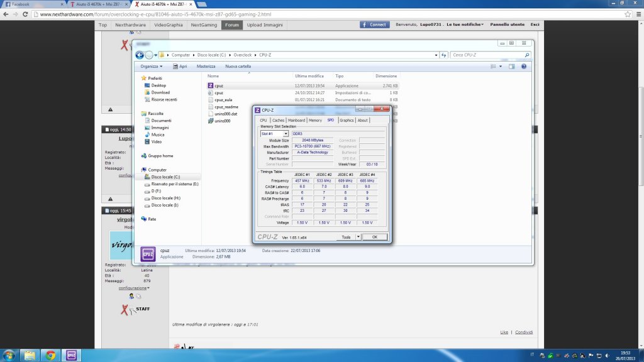Open the recent pages dropdown next to Explorer forward arrow
Viewport: 644px width, 362px height.
(156, 55)
